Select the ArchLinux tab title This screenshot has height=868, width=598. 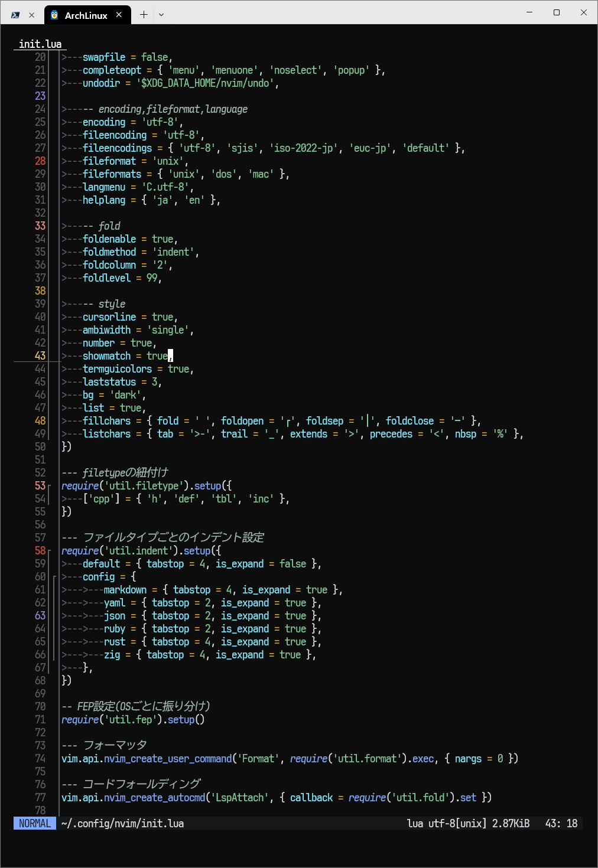[86, 15]
